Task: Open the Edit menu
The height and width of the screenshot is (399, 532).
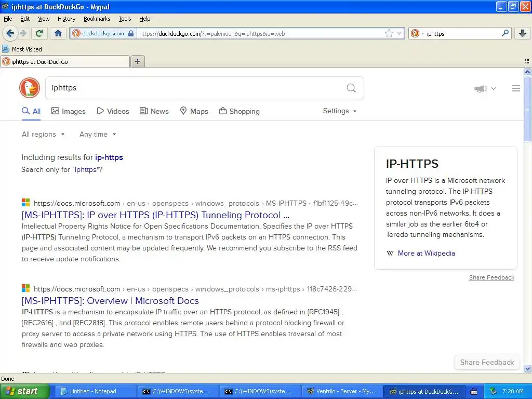Action: coord(25,19)
